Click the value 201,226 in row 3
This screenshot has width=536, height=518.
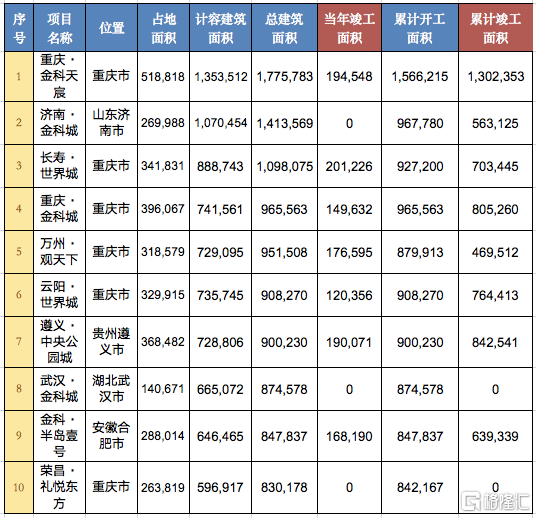coord(349,166)
